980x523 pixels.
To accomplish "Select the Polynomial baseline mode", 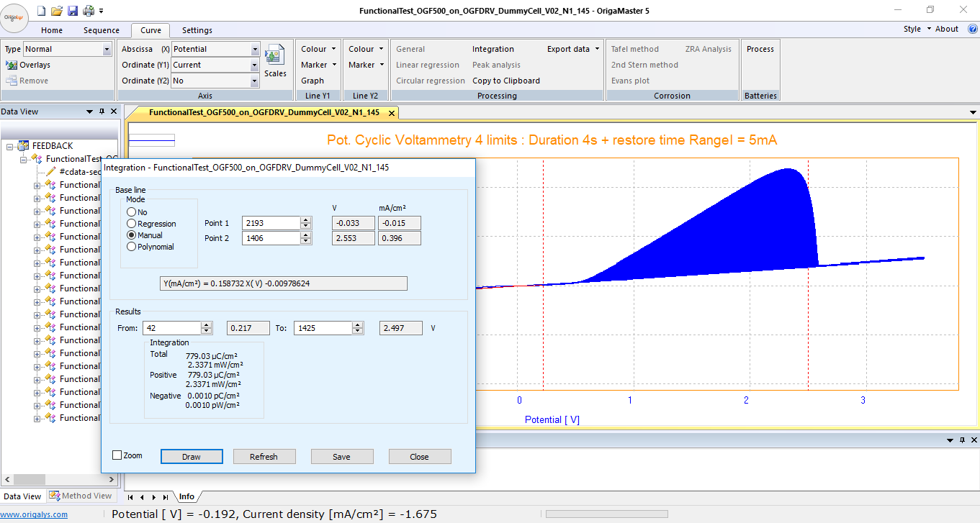I will (x=131, y=247).
